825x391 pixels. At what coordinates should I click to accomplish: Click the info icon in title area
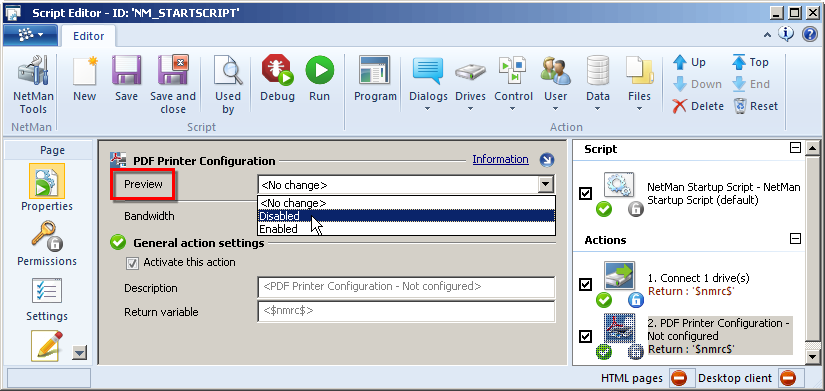coord(787,34)
